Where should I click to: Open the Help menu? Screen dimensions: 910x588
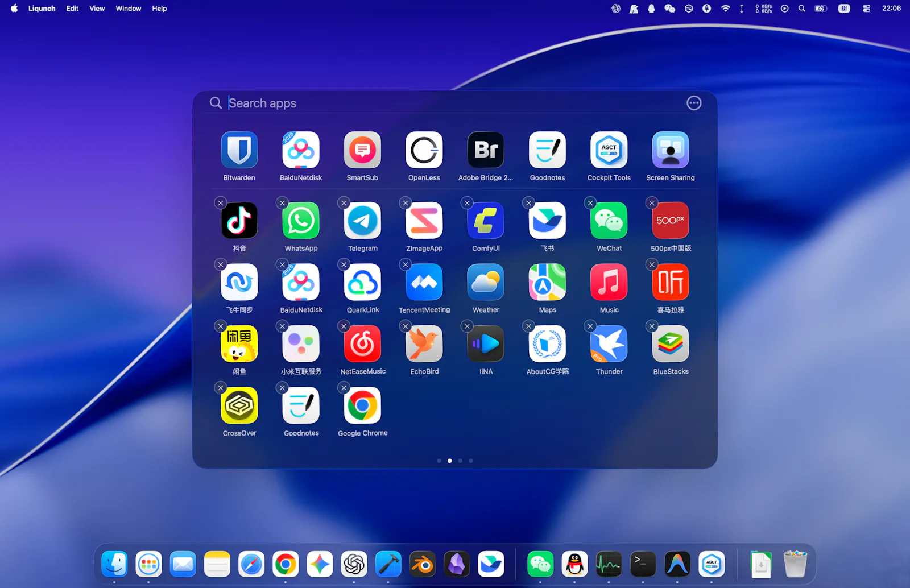(x=159, y=9)
